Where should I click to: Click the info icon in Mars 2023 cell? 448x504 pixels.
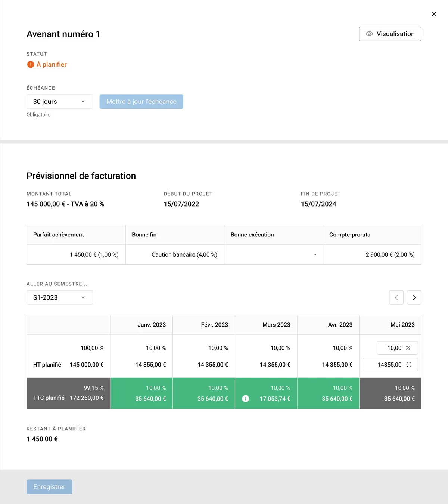click(x=245, y=399)
